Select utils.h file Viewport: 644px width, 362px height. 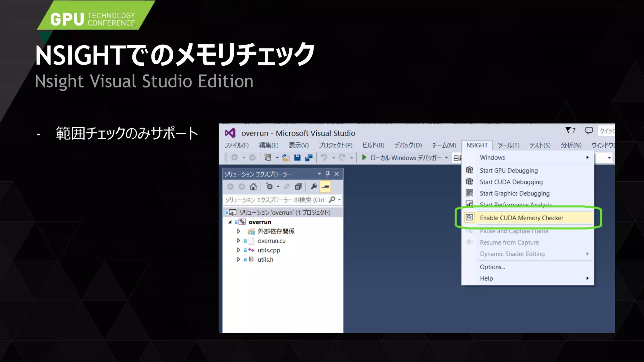coord(265,260)
